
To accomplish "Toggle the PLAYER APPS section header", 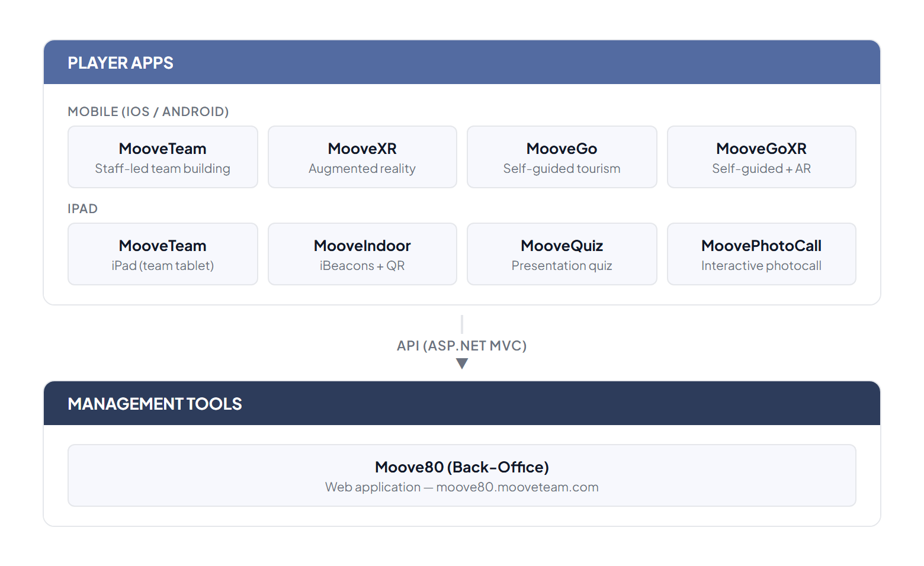I will pos(121,63).
